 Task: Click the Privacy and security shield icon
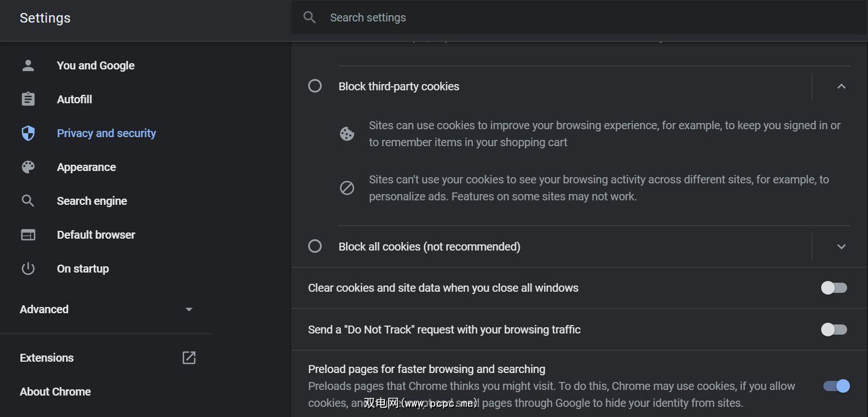(28, 133)
